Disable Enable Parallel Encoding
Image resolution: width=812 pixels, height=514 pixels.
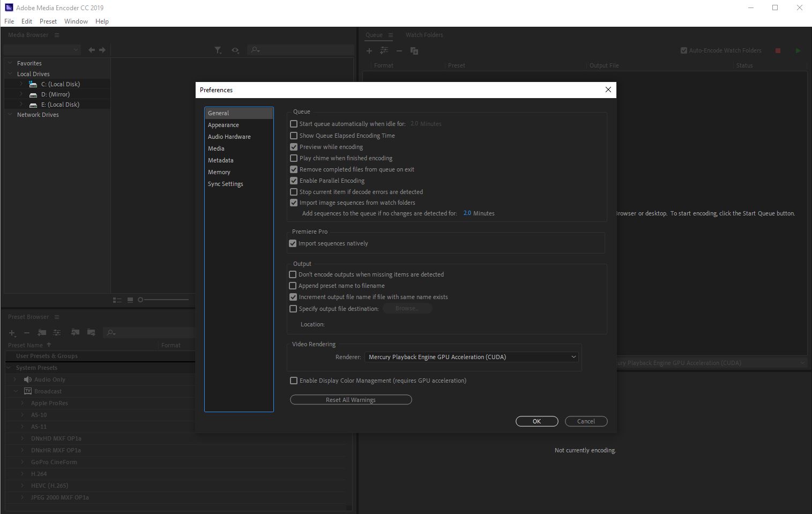[x=294, y=181]
